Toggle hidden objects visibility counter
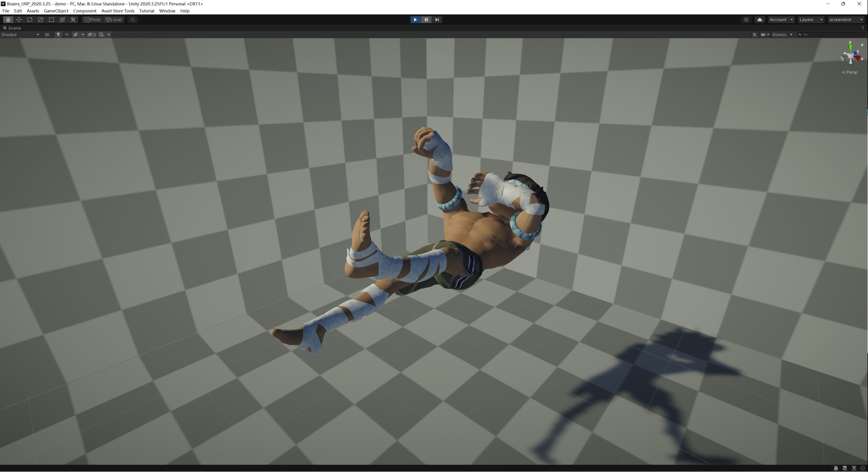This screenshot has width=868, height=472. [92, 34]
